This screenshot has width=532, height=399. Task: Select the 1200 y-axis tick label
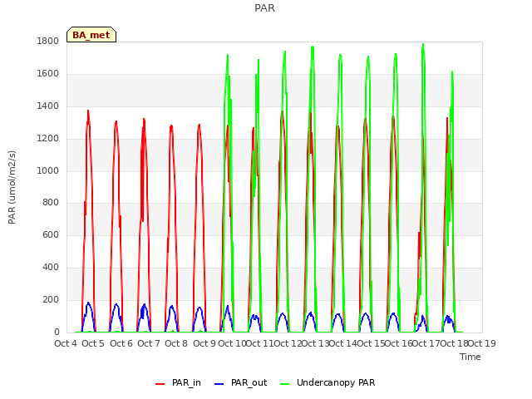(48, 139)
